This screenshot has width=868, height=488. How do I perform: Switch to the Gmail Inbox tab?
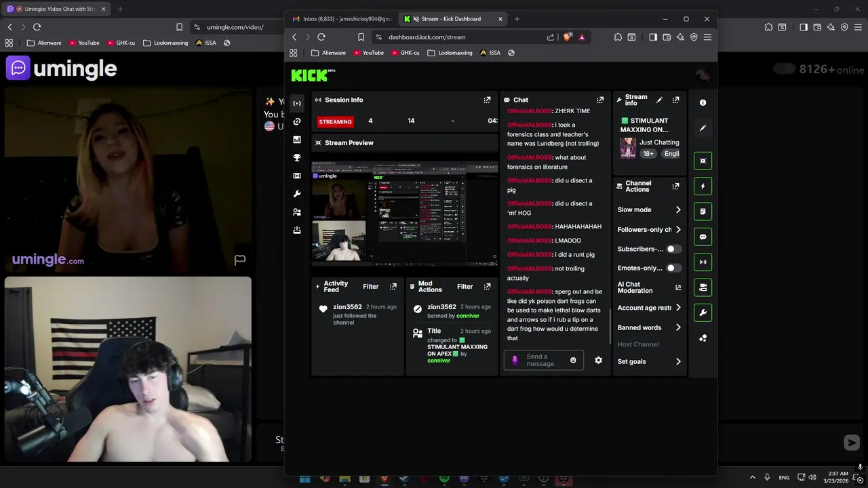[342, 19]
